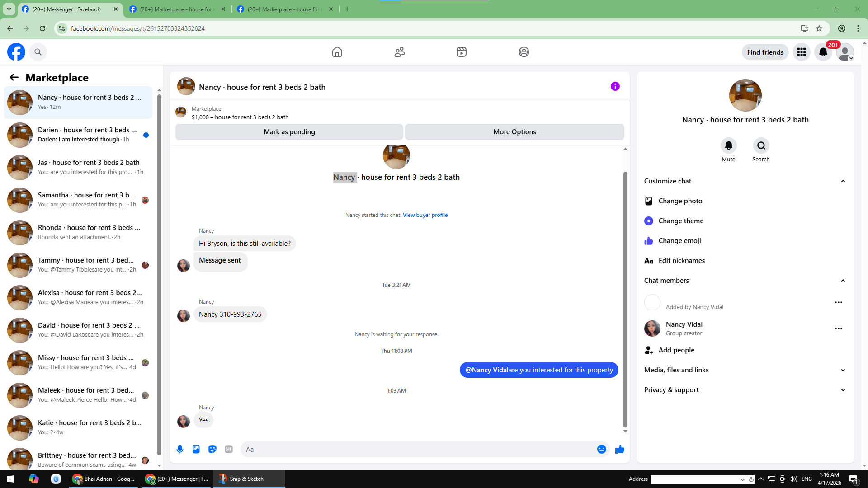
Task: Open the Darien conversation in list
Action: click(78, 135)
